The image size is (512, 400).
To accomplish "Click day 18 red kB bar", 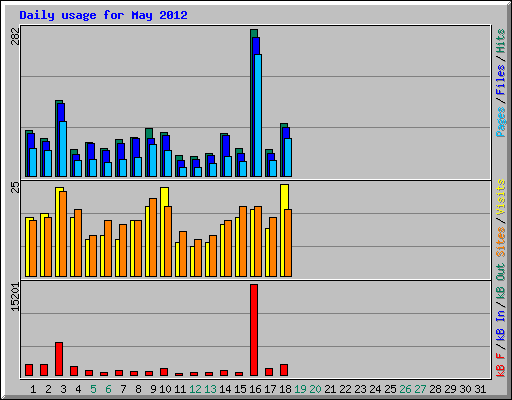I will point(284,370).
